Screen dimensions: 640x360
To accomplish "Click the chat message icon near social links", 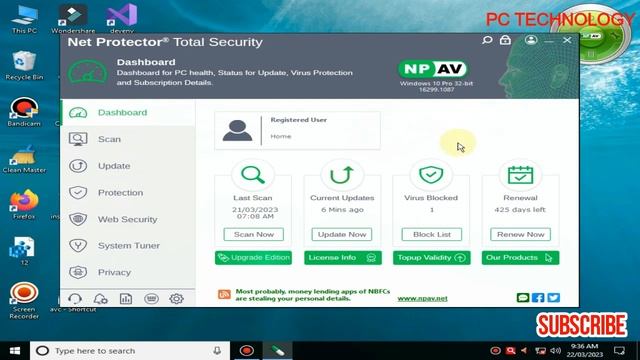I will [523, 298].
